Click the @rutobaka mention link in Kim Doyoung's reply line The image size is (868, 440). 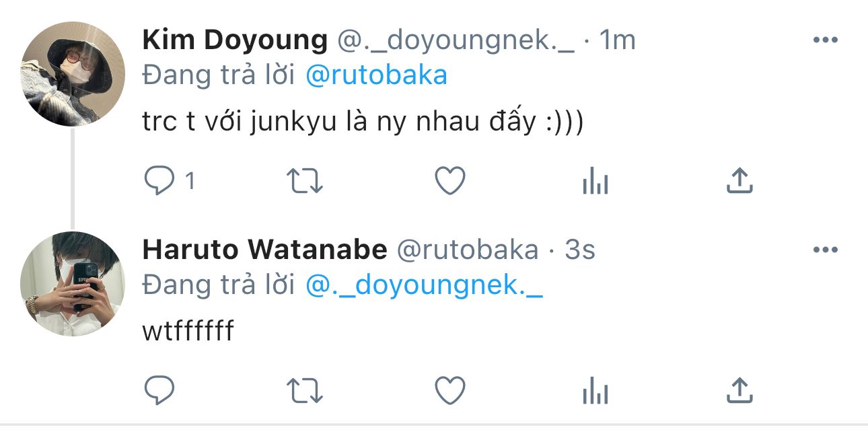[x=376, y=75]
